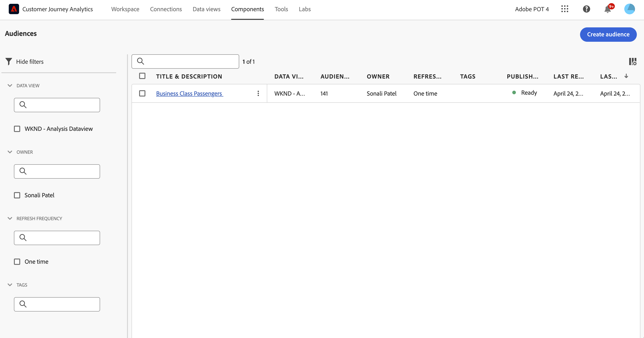Focus the audiences search field
The image size is (644, 338).
(x=185, y=61)
